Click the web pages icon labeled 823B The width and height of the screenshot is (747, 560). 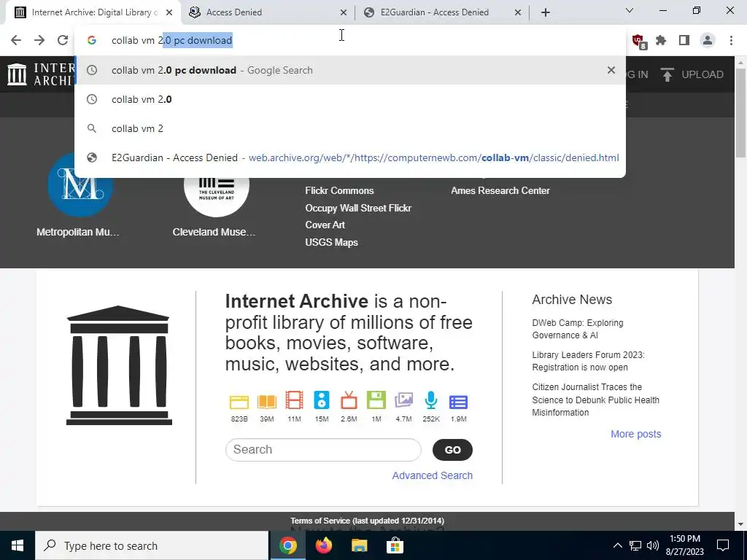239,402
